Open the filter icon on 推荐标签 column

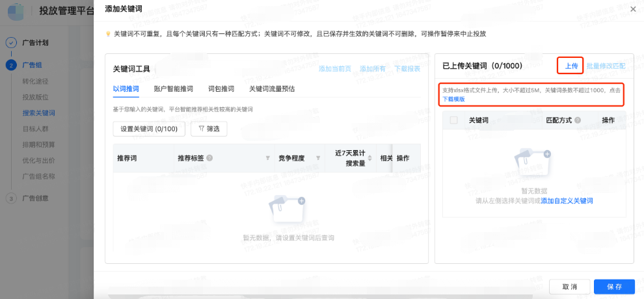pyautogui.click(x=268, y=158)
